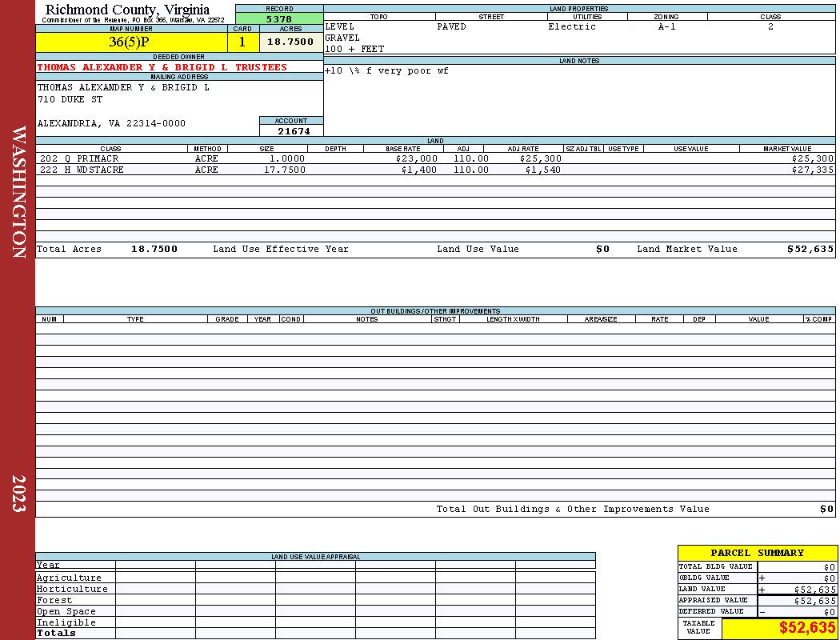Viewport: 840px width, 640px height.
Task: Click the red TAXABLE VALUE $52,635
Action: point(806,628)
